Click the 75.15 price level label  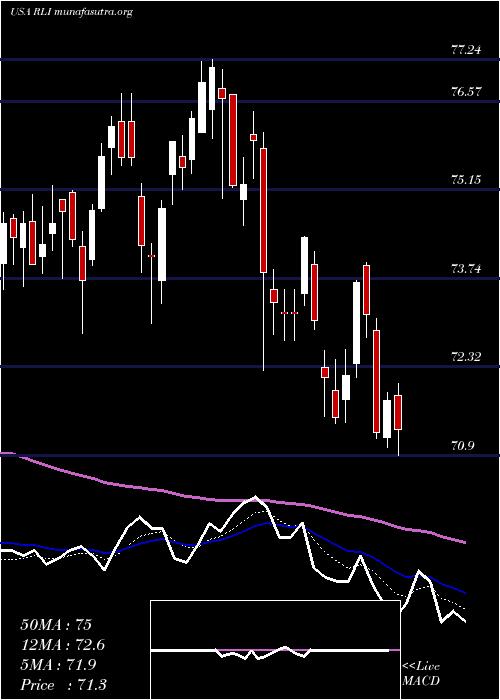tap(467, 180)
